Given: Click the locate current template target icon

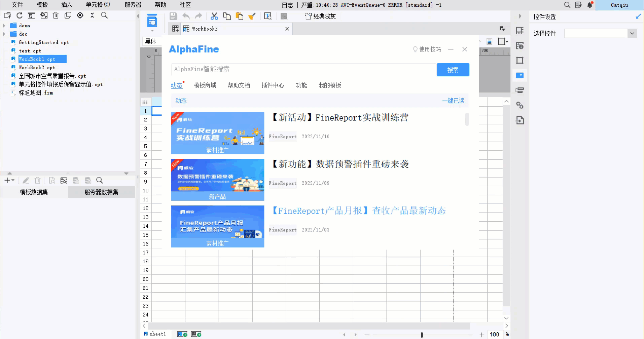Looking at the screenshot, I should pyautogui.click(x=80, y=15).
